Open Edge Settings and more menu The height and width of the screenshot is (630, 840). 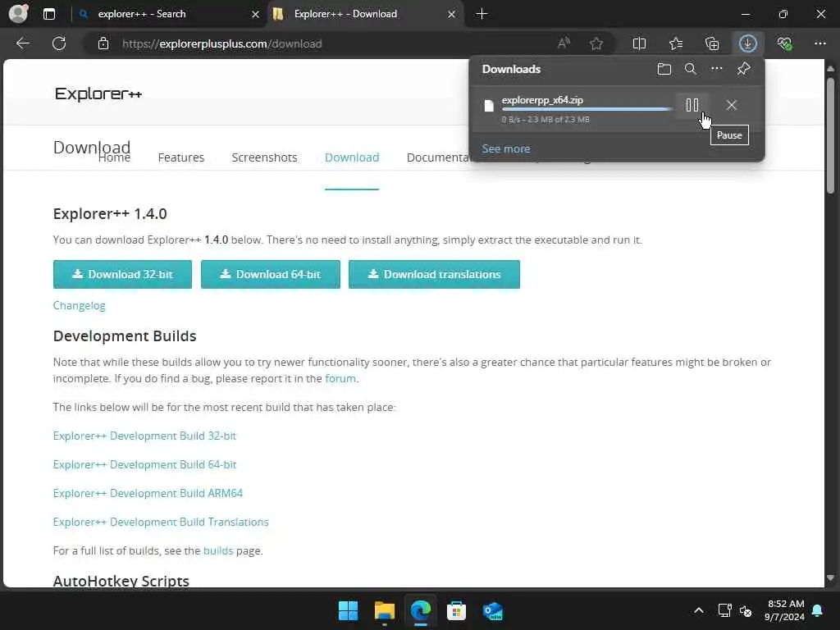point(820,43)
